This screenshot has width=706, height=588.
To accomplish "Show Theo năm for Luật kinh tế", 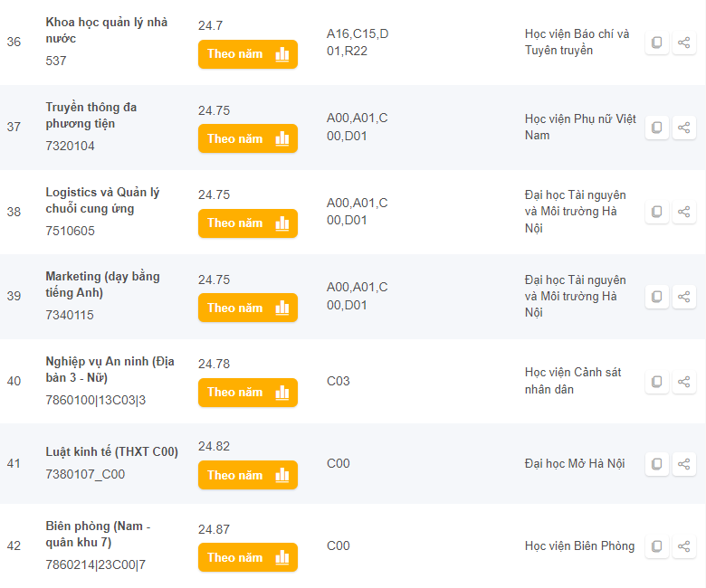I will click(x=247, y=475).
